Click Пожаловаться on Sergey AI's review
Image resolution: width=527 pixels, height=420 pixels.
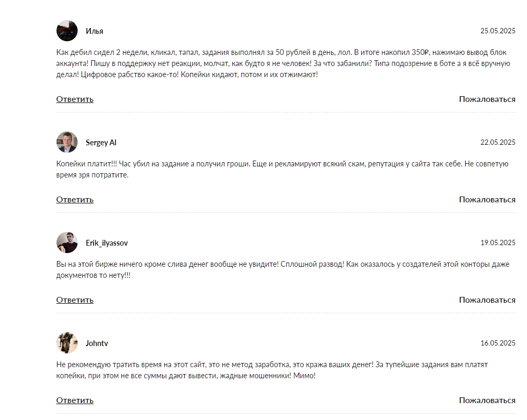487,200
